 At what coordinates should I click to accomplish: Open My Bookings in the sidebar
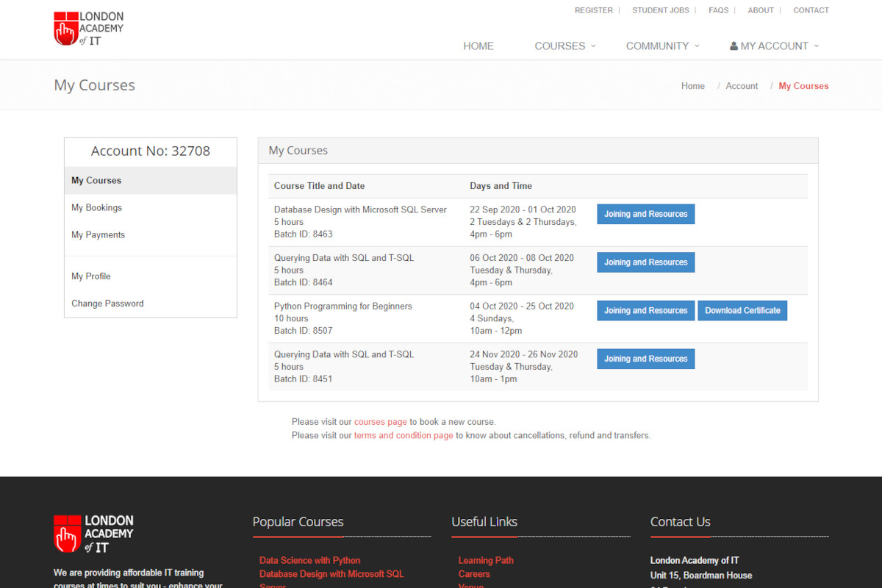coord(96,208)
